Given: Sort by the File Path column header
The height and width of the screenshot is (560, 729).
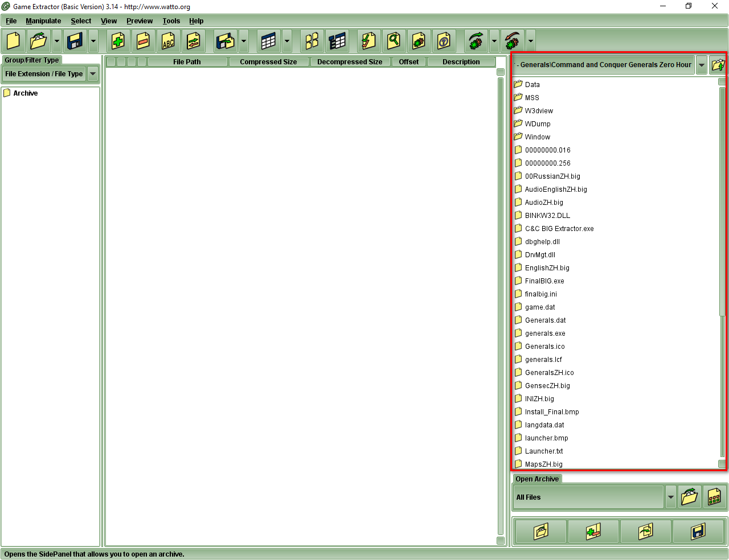Looking at the screenshot, I should pyautogui.click(x=187, y=62).
